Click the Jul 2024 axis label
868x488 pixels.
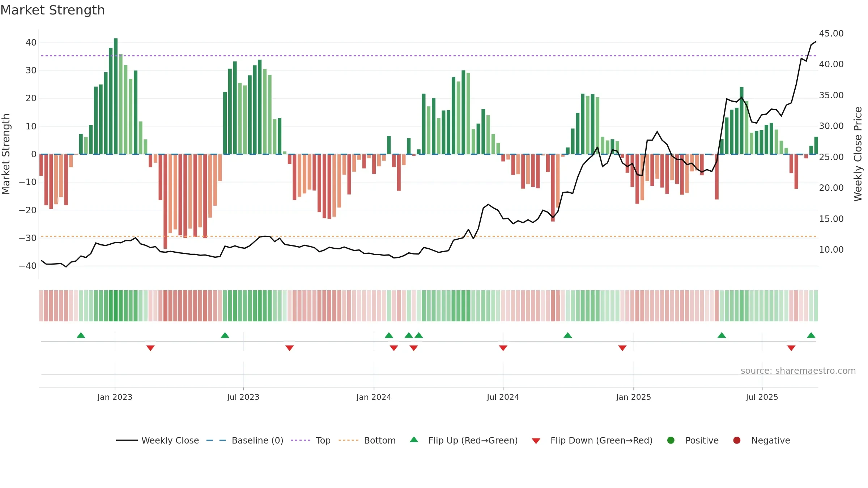pyautogui.click(x=503, y=397)
